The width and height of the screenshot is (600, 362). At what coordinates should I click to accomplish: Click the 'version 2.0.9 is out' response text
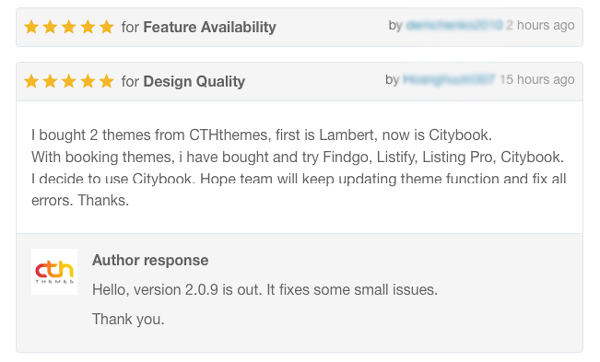coord(265,290)
